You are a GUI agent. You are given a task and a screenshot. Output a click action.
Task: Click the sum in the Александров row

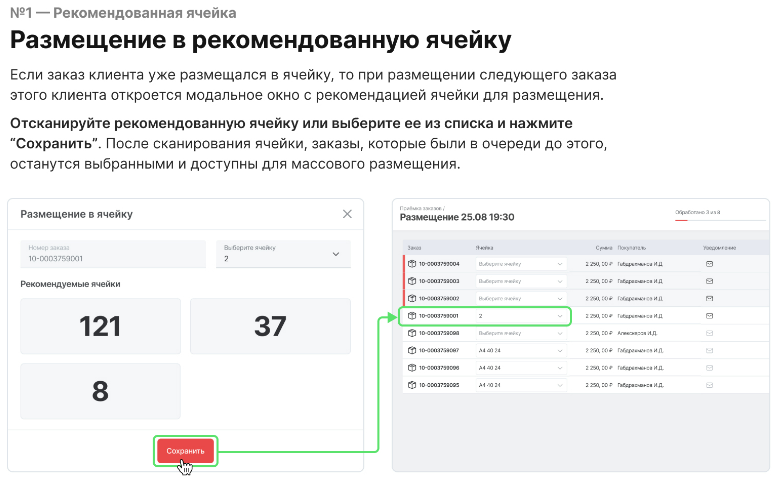coord(599,333)
